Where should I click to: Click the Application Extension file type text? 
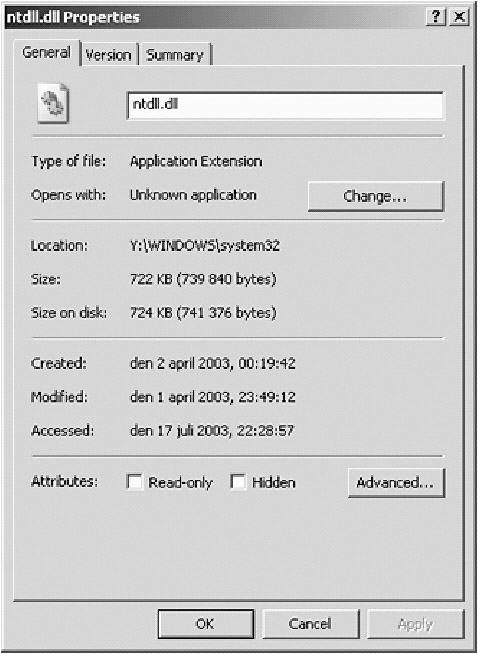click(196, 161)
